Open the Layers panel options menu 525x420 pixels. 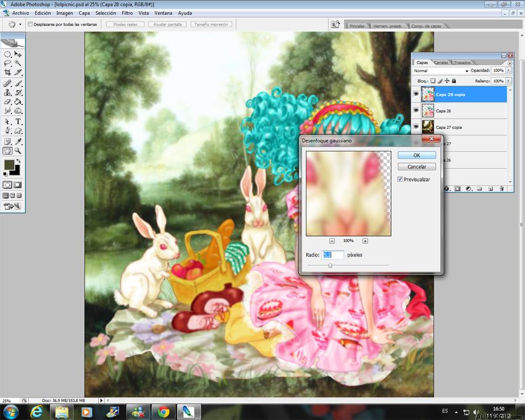coord(510,63)
